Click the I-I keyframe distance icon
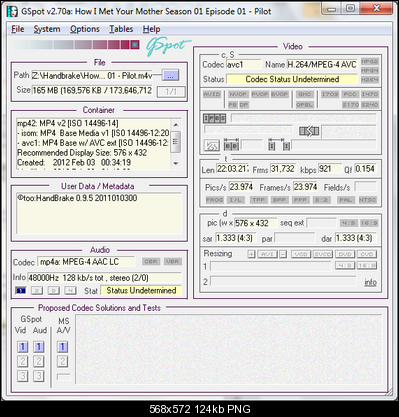This screenshot has width=399, height=417. (279, 145)
